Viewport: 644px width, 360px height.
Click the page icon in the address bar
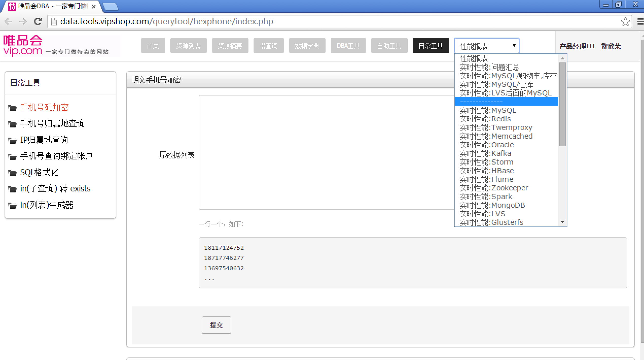tap(54, 22)
